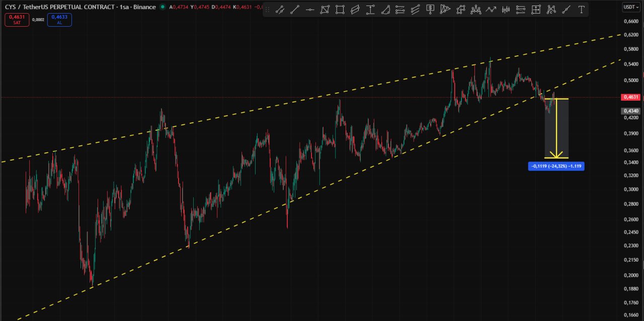This screenshot has width=644, height=321.
Task: Select the blue -24,32% measurement label
Action: click(556, 166)
